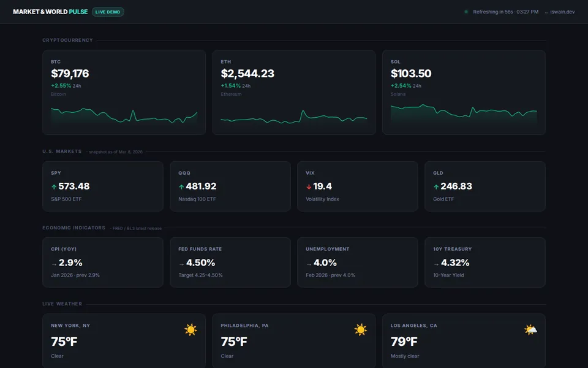The height and width of the screenshot is (368, 588).
Task: Click 'snapshot as of Mar 8, 2026' note
Action: pyautogui.click(x=116, y=152)
